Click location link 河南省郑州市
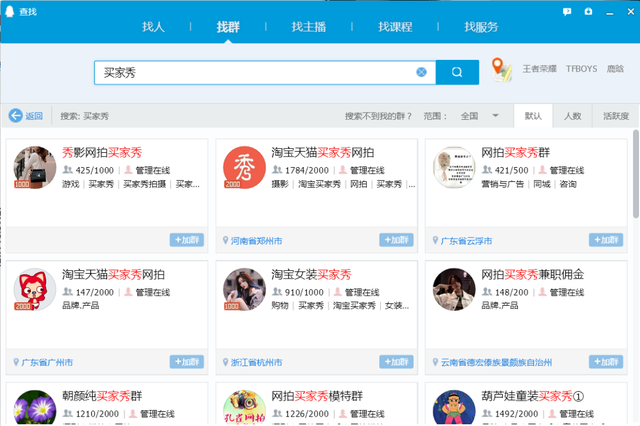Image resolution: width=640 pixels, height=426 pixels. 256,241
